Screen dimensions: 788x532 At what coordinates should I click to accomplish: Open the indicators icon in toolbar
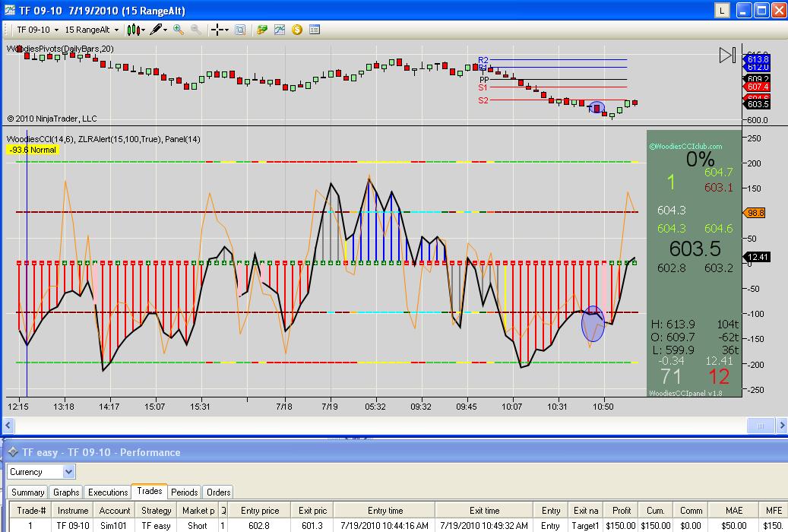280,30
